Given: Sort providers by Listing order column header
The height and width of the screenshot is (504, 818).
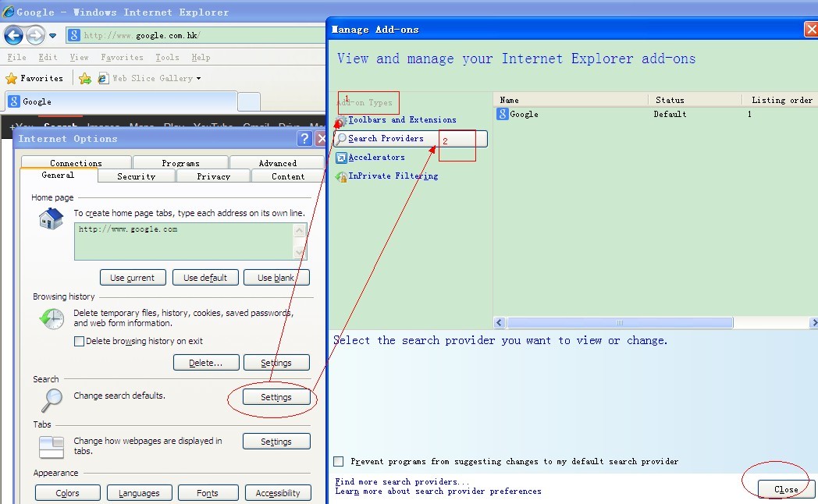Looking at the screenshot, I should pos(781,100).
